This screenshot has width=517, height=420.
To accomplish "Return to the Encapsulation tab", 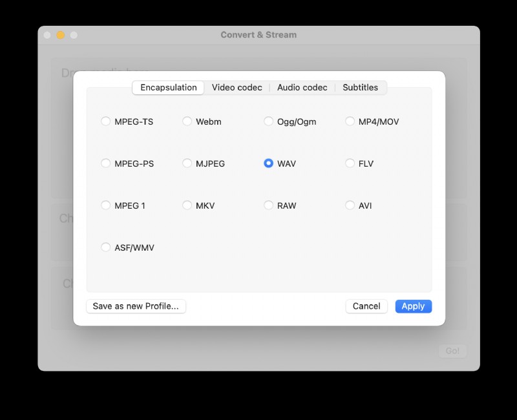I will point(167,87).
